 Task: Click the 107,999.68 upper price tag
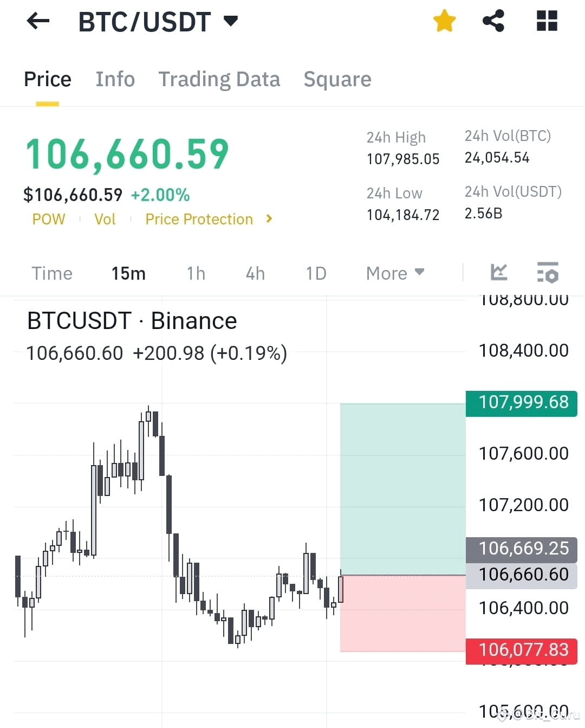521,403
